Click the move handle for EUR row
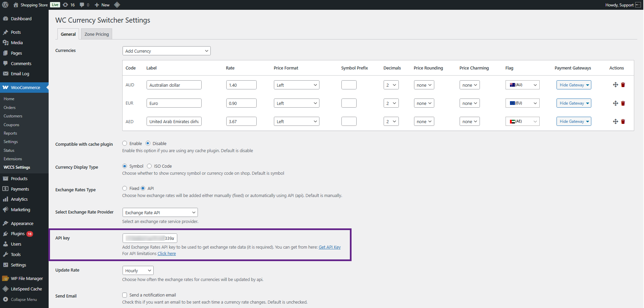Image resolution: width=644 pixels, height=308 pixels. pos(615,103)
